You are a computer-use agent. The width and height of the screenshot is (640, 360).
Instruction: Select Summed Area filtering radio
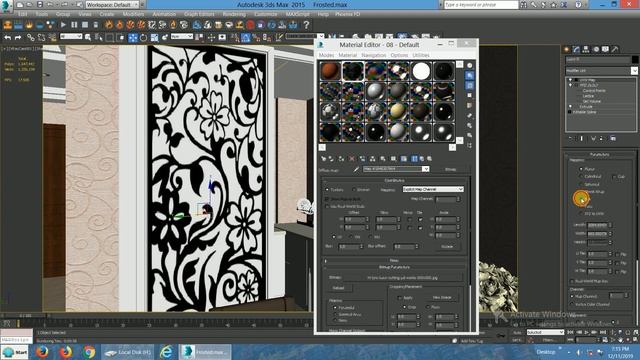tap(335, 314)
